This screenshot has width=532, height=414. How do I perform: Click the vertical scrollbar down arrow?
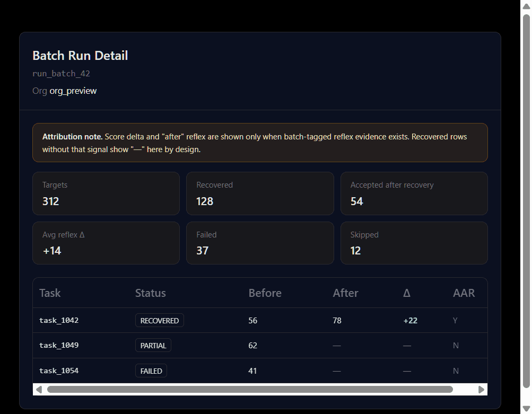click(x=526, y=408)
